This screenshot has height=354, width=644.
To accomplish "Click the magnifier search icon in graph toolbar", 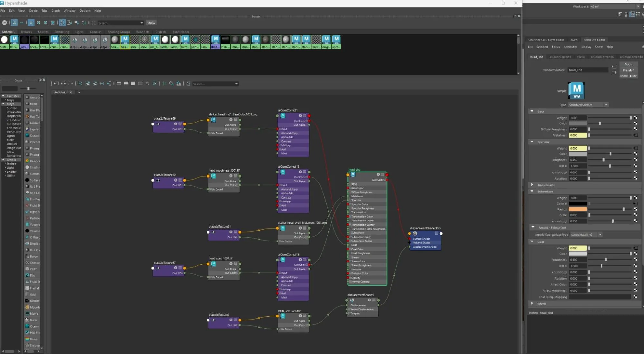I will point(147,84).
